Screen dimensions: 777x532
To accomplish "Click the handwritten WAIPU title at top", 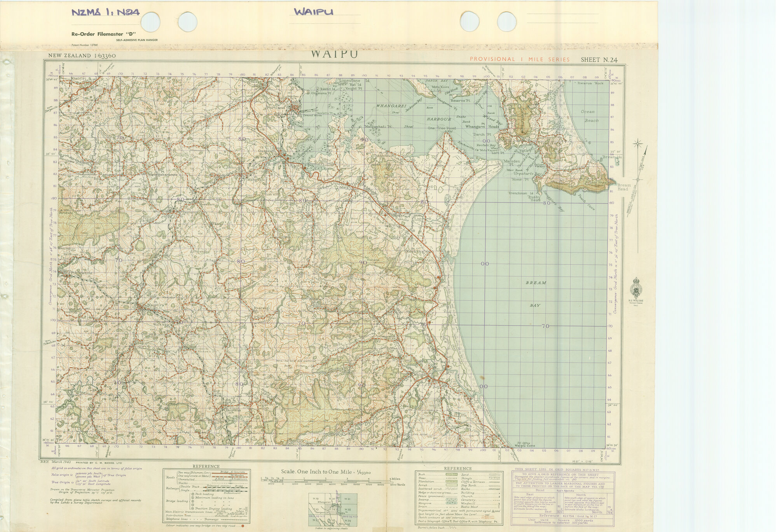I will 313,12.
